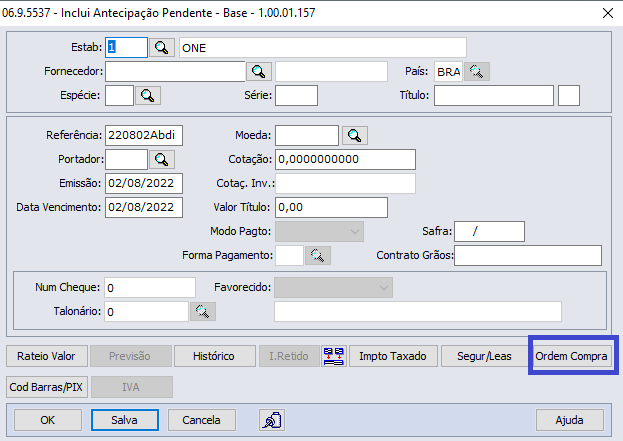This screenshot has width=623, height=441.
Task: Click Forma Pagamento lookup icon
Action: (x=317, y=255)
